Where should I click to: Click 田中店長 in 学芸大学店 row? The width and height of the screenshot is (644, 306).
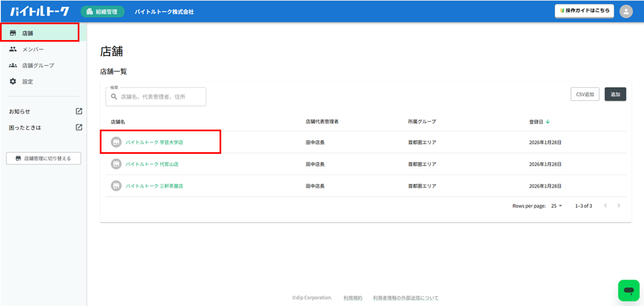[315, 142]
